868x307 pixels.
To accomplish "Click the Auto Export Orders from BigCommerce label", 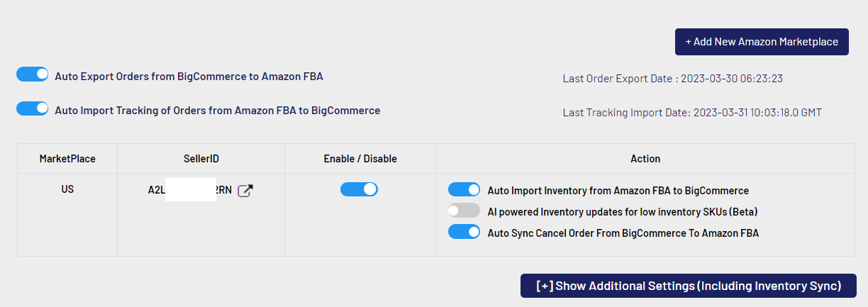I will (x=189, y=77).
